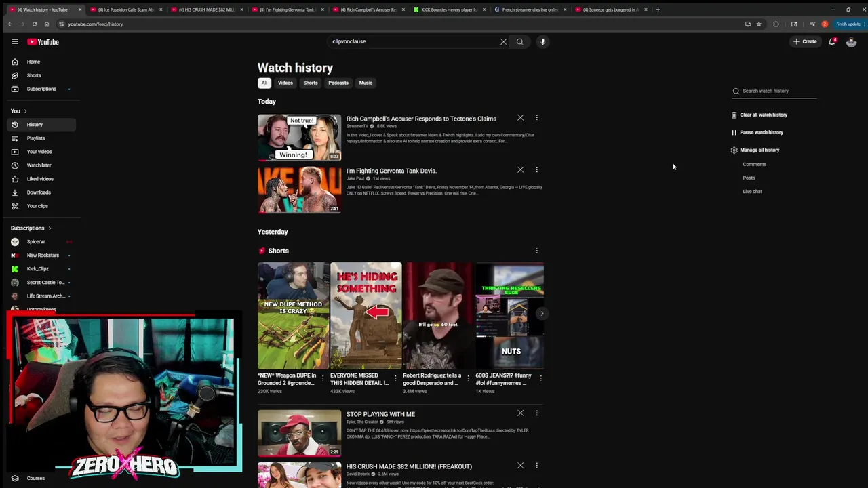Open Watch later in the sidebar
868x488 pixels.
tap(40, 165)
